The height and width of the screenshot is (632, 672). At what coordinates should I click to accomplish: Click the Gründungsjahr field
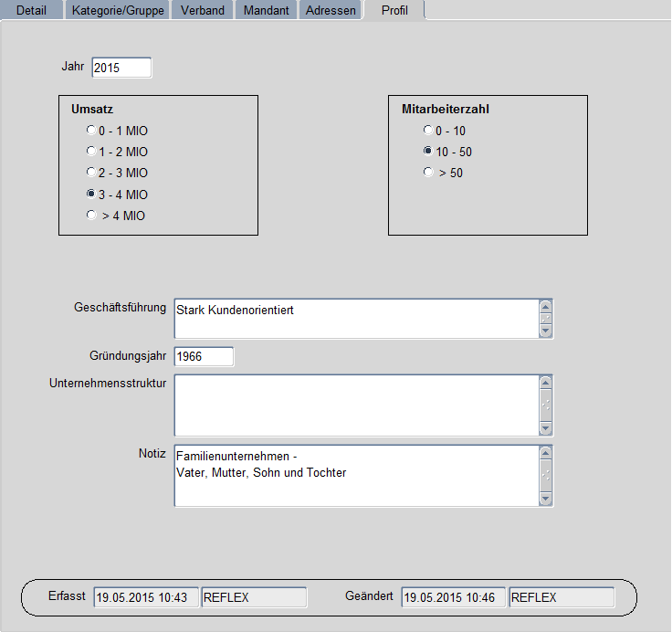click(x=203, y=356)
